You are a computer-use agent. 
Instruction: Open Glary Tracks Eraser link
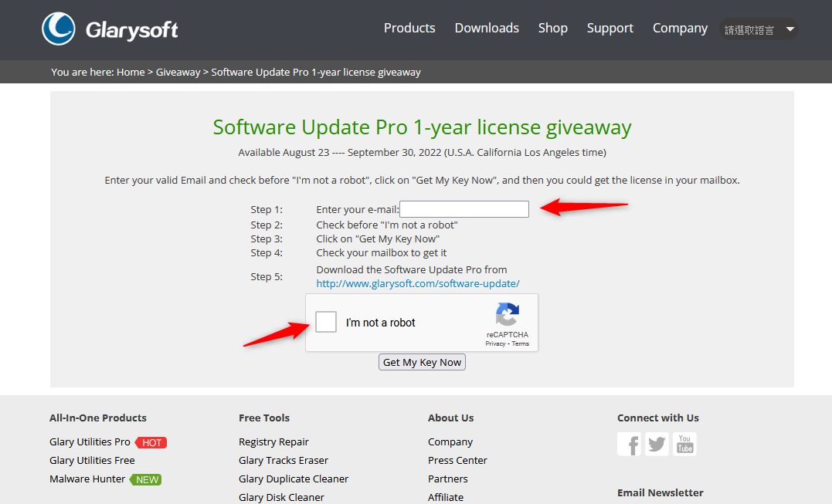pos(284,460)
